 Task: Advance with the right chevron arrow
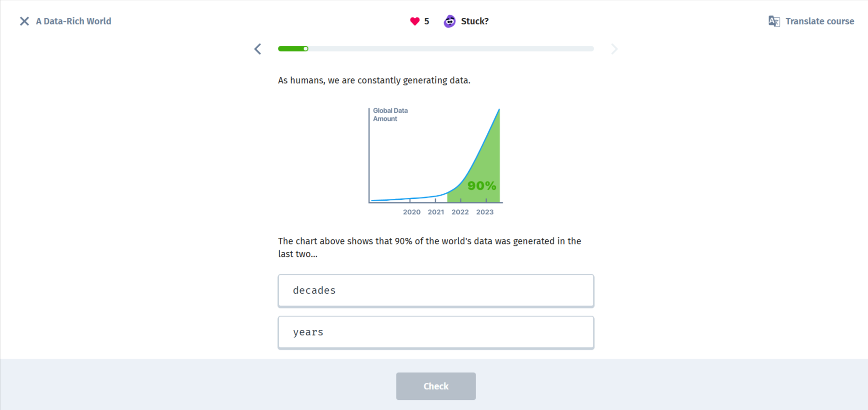(614, 49)
